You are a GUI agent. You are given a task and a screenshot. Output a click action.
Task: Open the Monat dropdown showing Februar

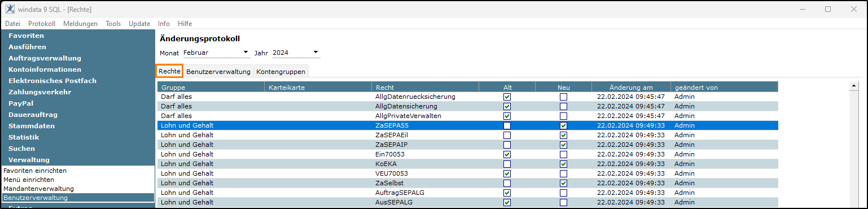(216, 53)
